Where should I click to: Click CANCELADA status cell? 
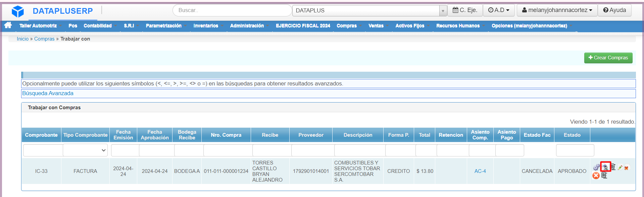pyautogui.click(x=537, y=171)
